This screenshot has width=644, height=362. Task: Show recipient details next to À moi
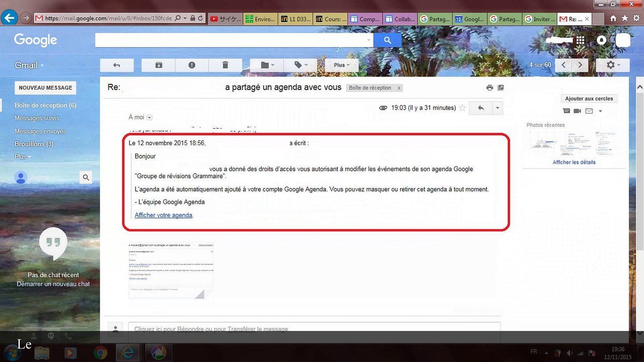tap(149, 118)
